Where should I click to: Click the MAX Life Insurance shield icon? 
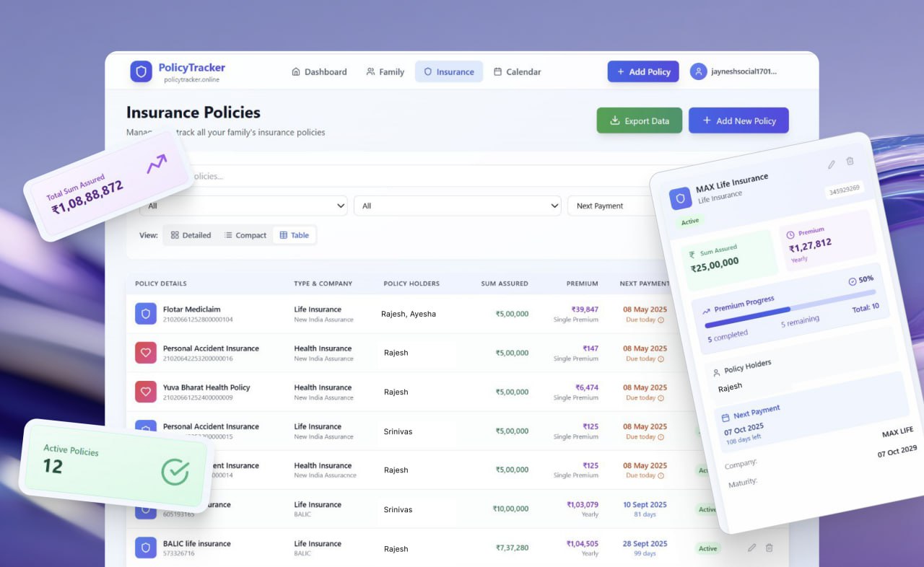click(680, 198)
